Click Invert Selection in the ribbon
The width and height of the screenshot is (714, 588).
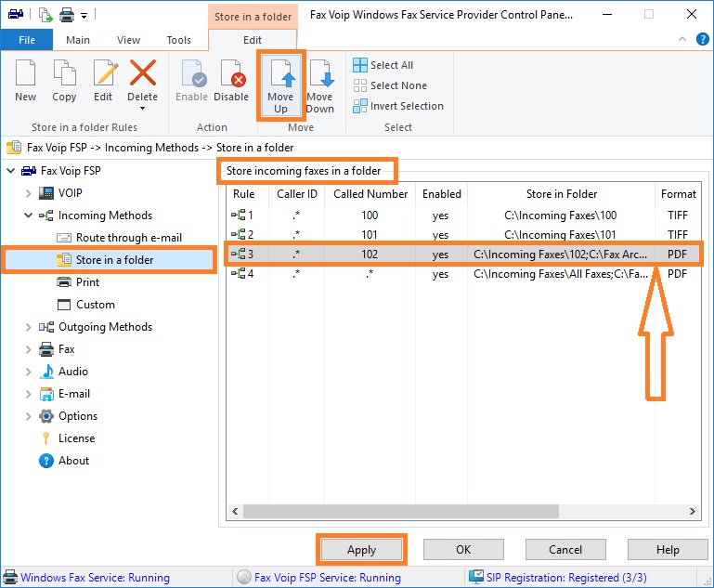(398, 106)
